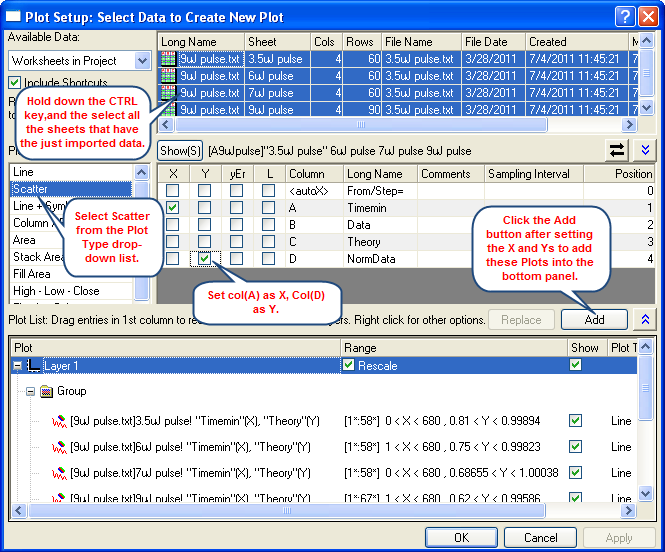The image size is (665, 552).
Task: Click the help question mark icon
Action: coord(623,14)
